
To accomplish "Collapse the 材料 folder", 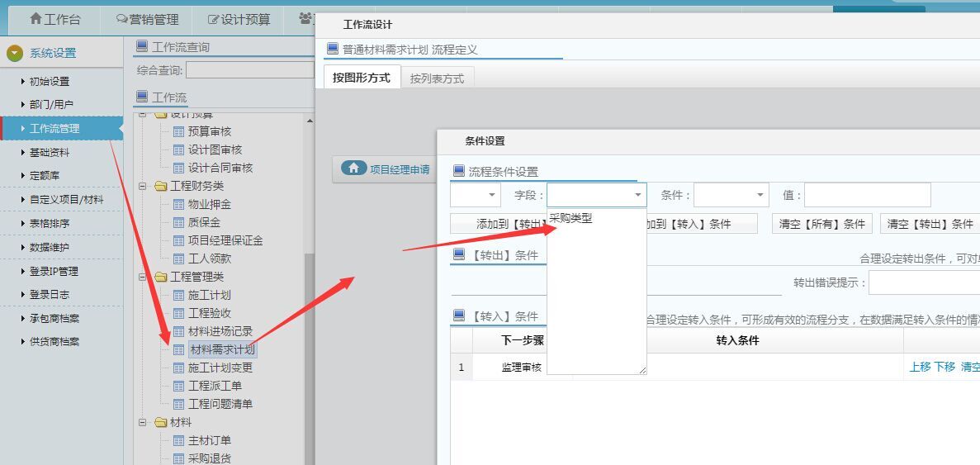I will tap(143, 423).
